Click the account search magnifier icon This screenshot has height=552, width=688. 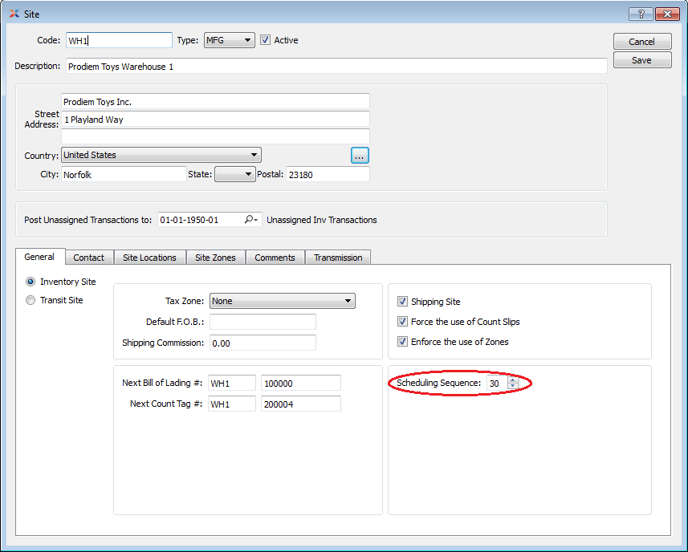(x=250, y=220)
